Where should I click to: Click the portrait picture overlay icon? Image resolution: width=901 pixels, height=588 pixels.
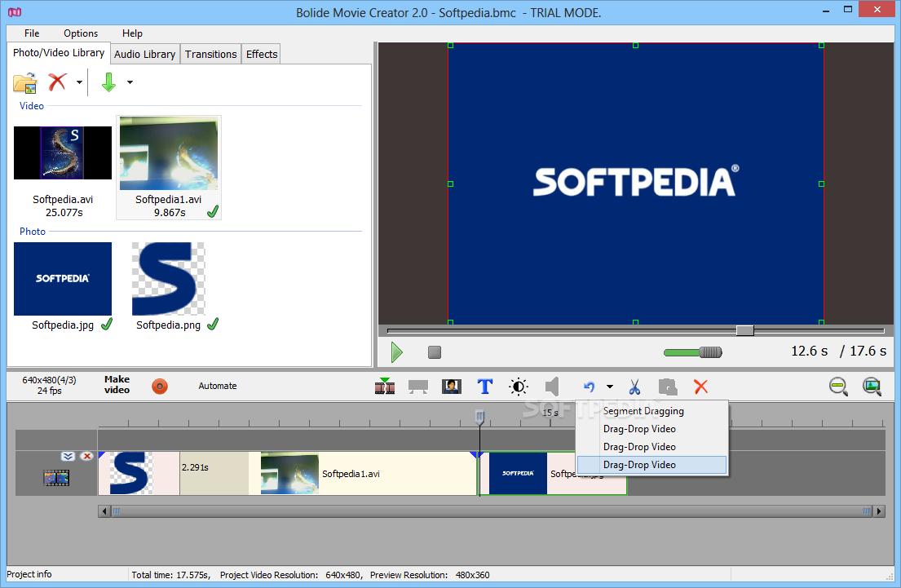pyautogui.click(x=452, y=387)
